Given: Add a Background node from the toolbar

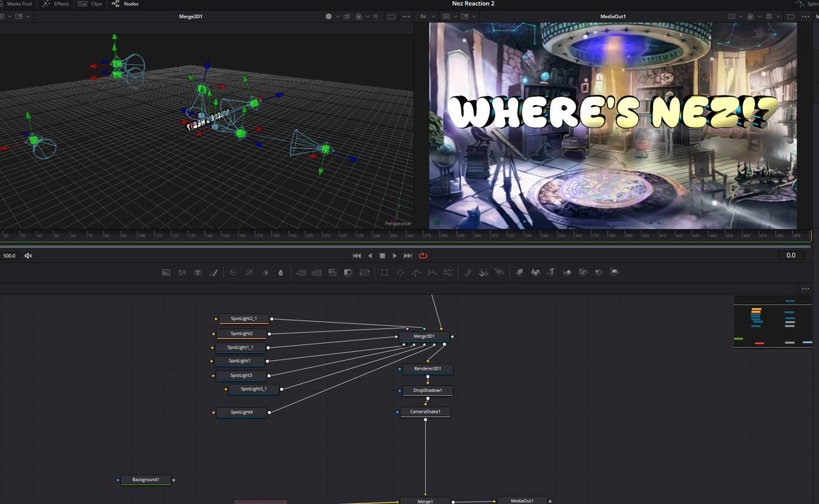Looking at the screenshot, I should point(166,273).
